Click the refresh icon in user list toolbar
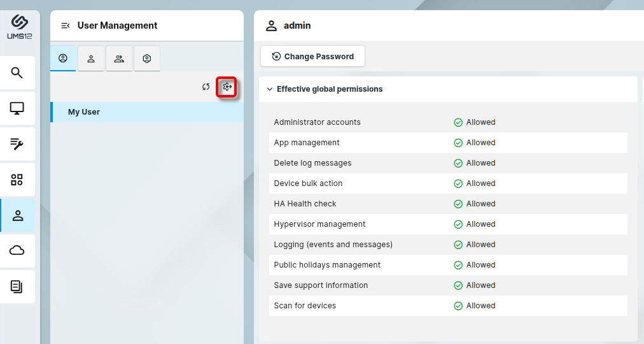 click(x=206, y=87)
